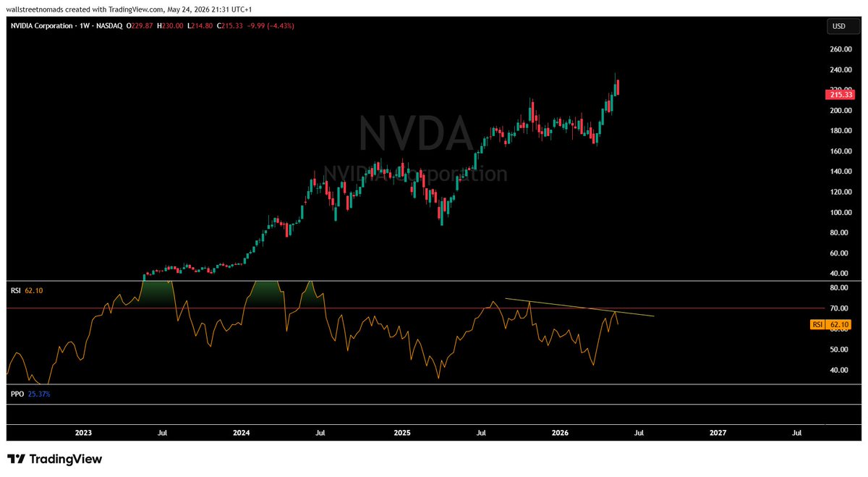This screenshot has height=477, width=868.
Task: Click the 2026 label on the time axis
Action: click(x=560, y=433)
